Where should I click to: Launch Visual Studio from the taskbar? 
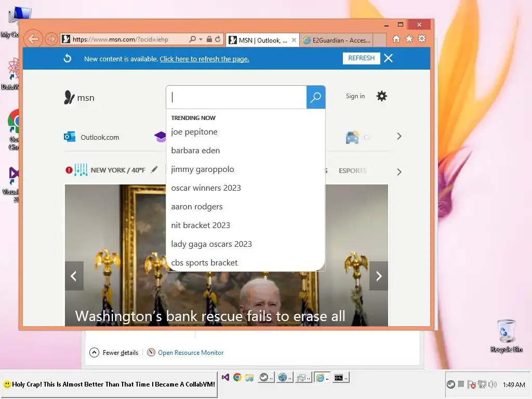pos(225,377)
